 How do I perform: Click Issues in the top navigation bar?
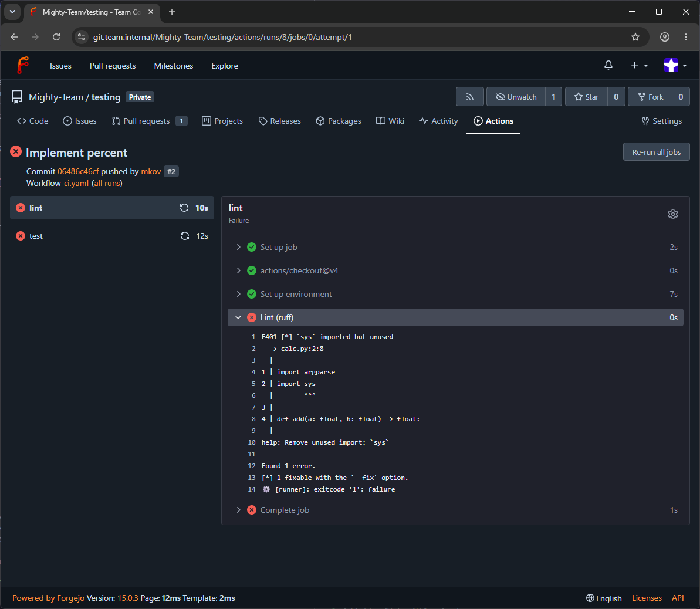click(60, 66)
